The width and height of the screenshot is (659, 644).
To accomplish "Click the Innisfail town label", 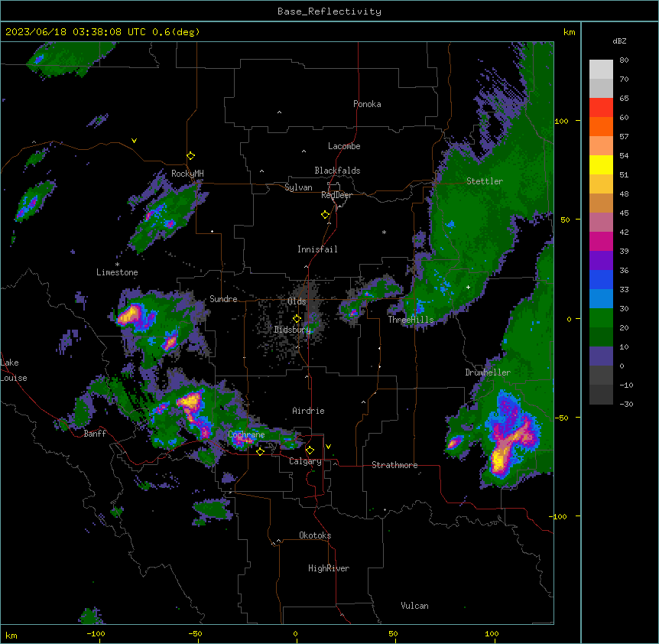I will [318, 249].
